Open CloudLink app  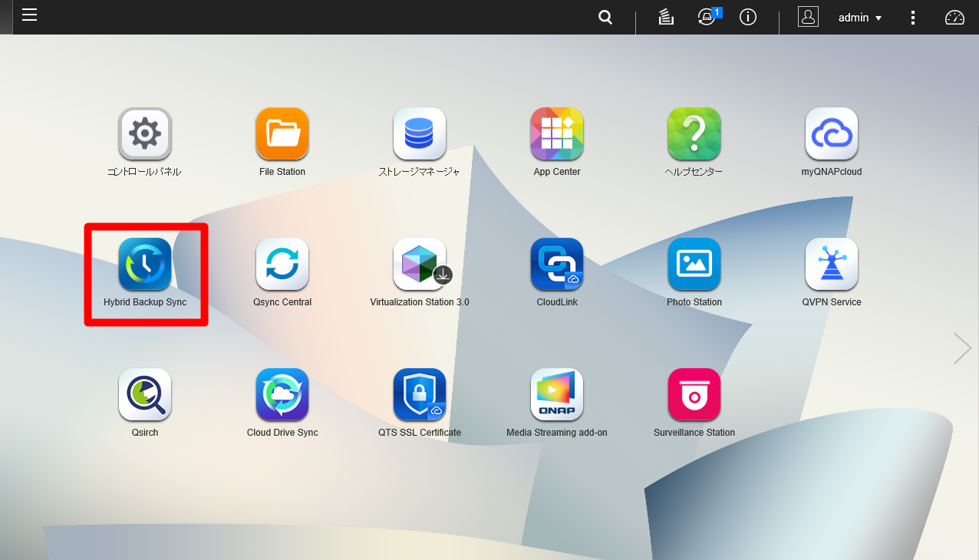[x=557, y=264]
